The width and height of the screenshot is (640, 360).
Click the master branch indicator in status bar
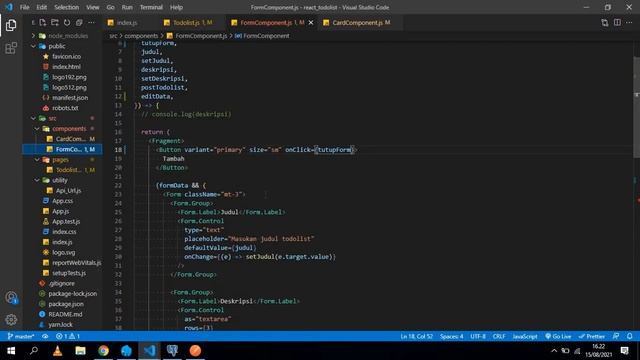click(x=21, y=336)
